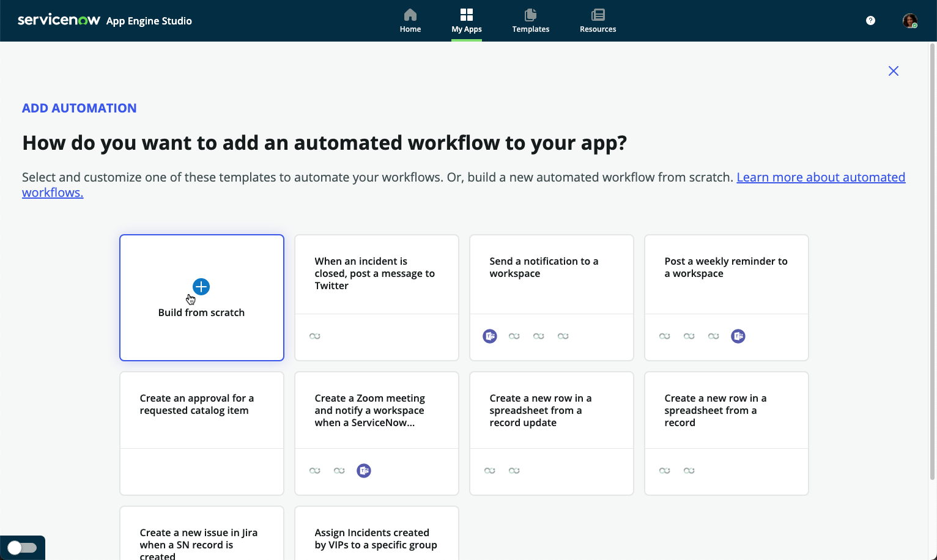The image size is (937, 560).
Task: Choose Create a new row from a record
Action: point(727,433)
